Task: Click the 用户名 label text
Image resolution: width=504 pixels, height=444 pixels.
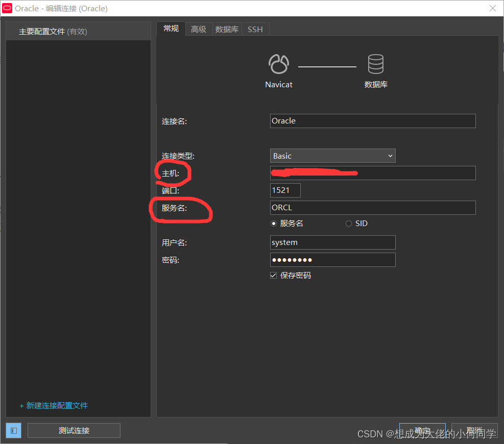Action: point(174,243)
